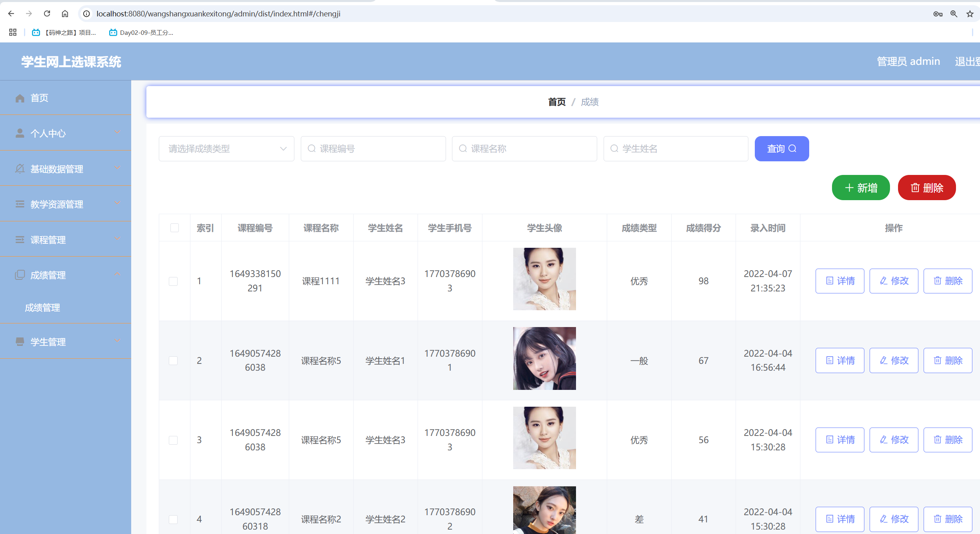Click the 学生管理 sidebar icon
This screenshot has width=980, height=534.
tap(20, 342)
